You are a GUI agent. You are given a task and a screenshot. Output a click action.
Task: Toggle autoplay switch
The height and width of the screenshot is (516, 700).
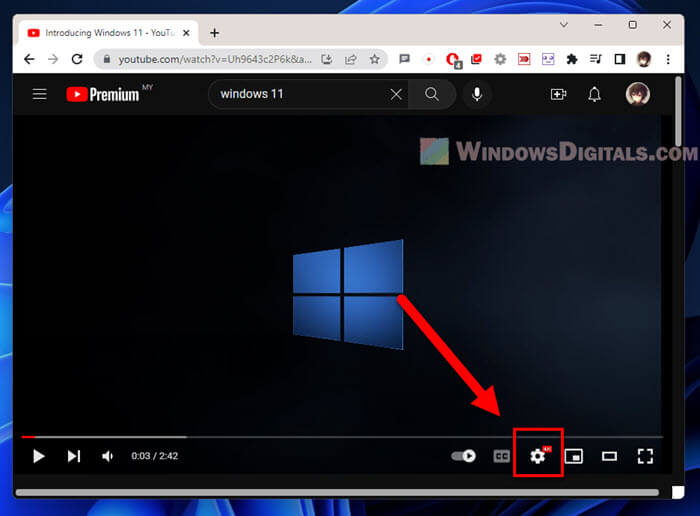coord(464,456)
